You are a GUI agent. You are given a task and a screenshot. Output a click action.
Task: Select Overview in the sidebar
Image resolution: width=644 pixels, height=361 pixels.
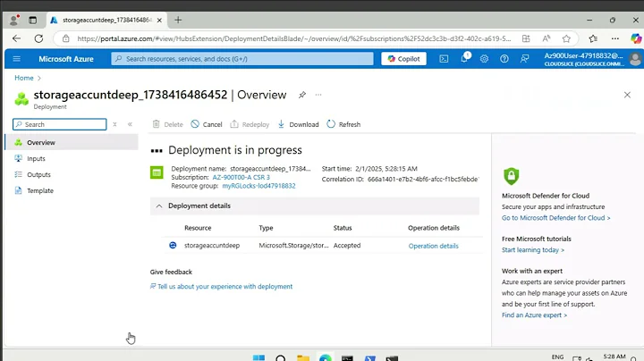coord(72,142)
